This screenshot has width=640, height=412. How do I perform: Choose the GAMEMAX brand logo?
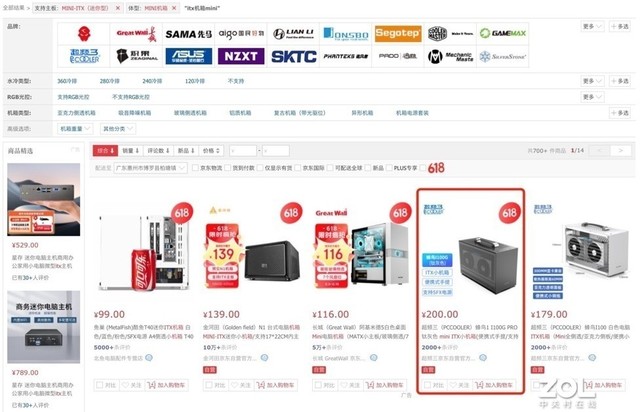point(503,33)
